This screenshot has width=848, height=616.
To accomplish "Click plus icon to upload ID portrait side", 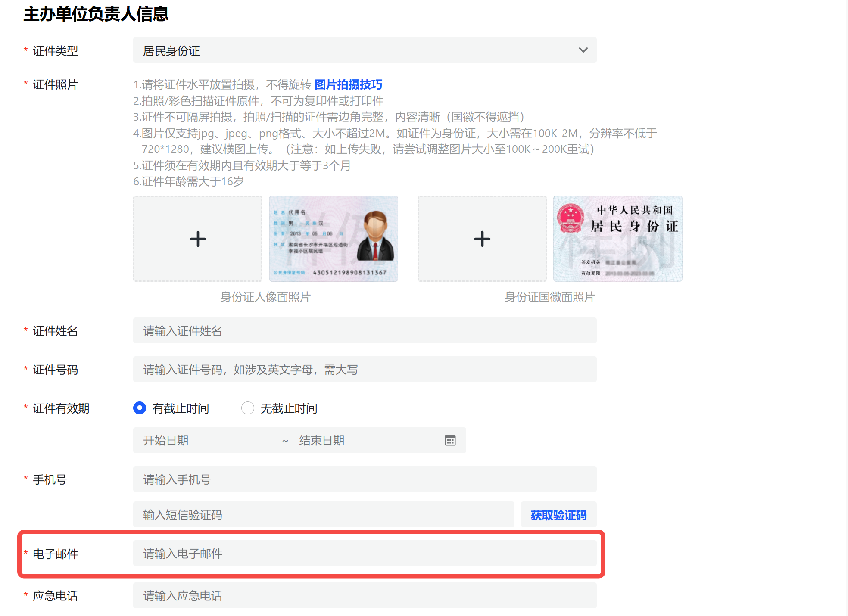I will (x=198, y=239).
